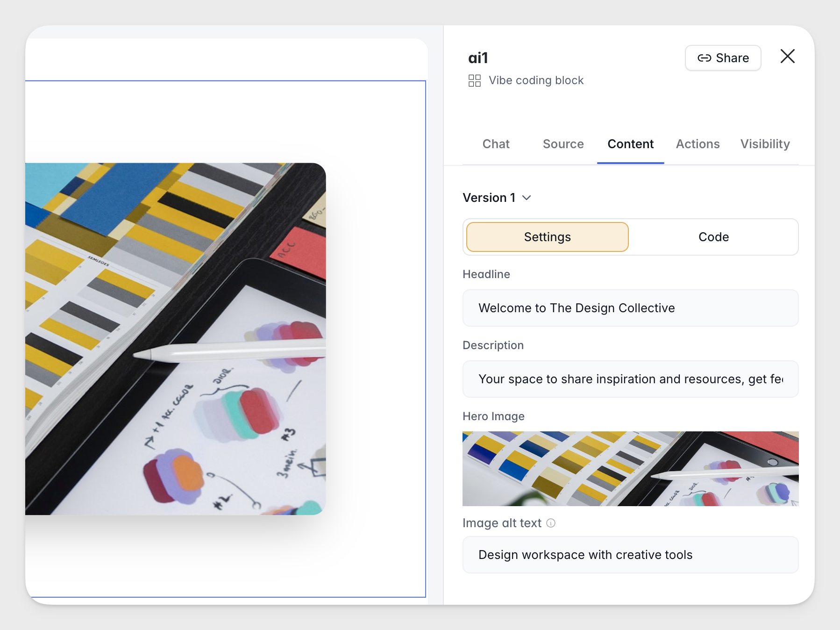Close the ai1 side panel
Viewport: 840px width, 630px height.
tap(787, 57)
